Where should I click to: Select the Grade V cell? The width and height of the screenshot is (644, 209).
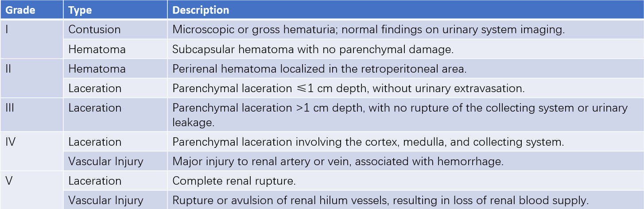[x=31, y=190]
